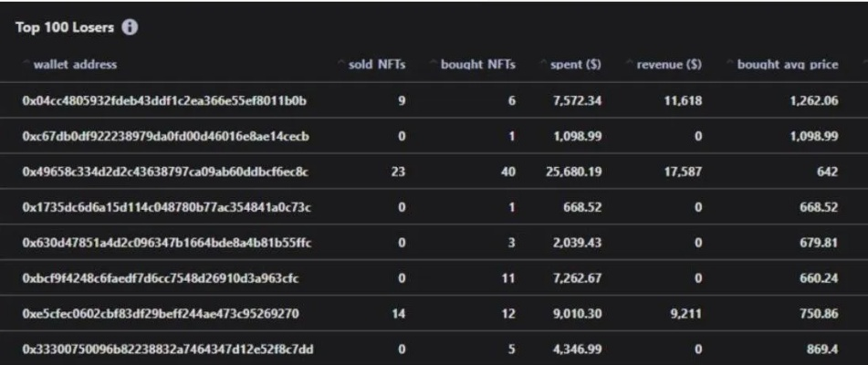Select wallet address starting 0xe5cfec06
Screen dimensions: 868x365
coord(161,314)
